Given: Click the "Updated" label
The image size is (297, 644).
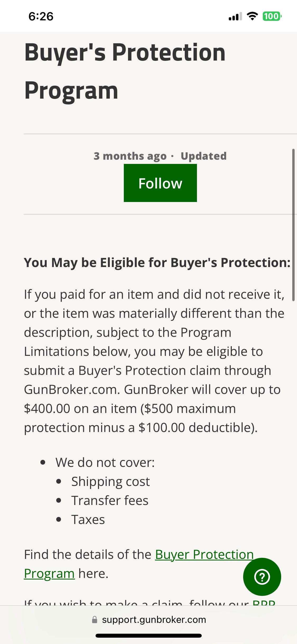Looking at the screenshot, I should pos(204,156).
